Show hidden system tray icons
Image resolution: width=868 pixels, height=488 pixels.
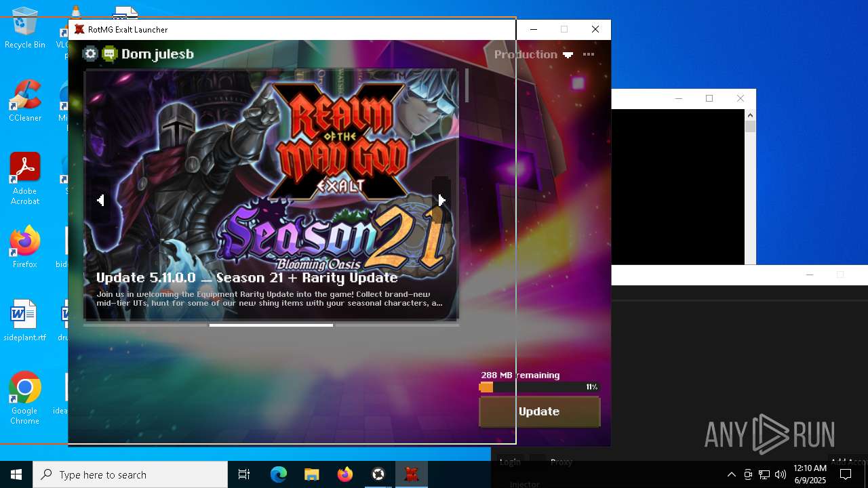(x=731, y=474)
